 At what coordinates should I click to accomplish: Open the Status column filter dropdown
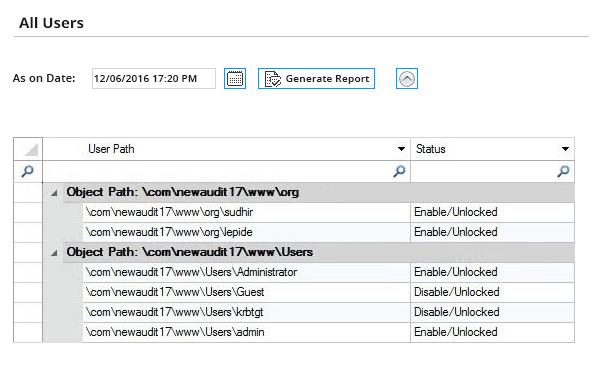point(565,149)
